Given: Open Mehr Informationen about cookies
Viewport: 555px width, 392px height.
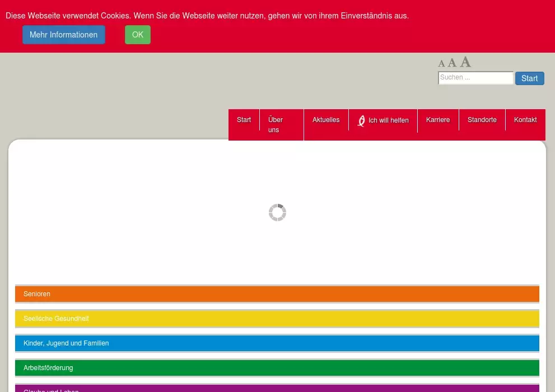Looking at the screenshot, I should pos(64,35).
